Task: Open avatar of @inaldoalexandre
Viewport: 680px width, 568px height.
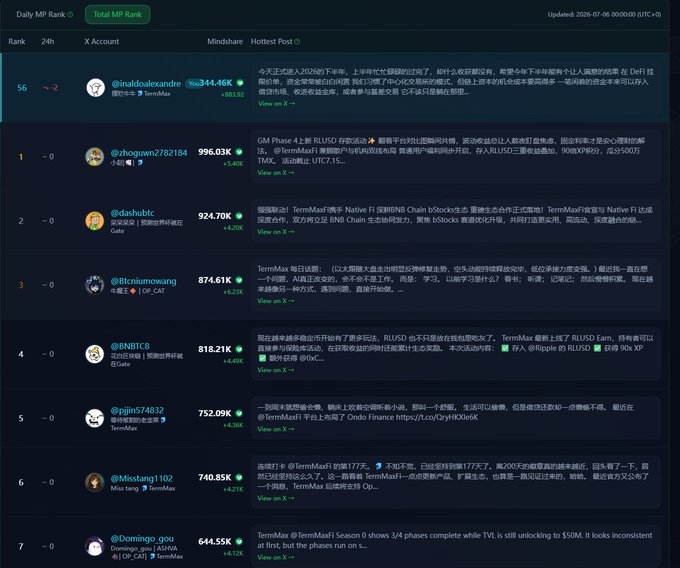Action: tap(95, 88)
